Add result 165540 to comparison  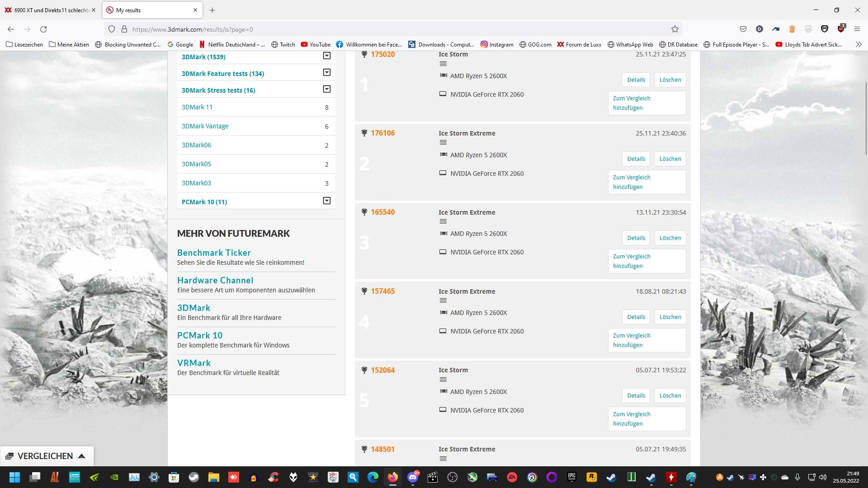[647, 261]
